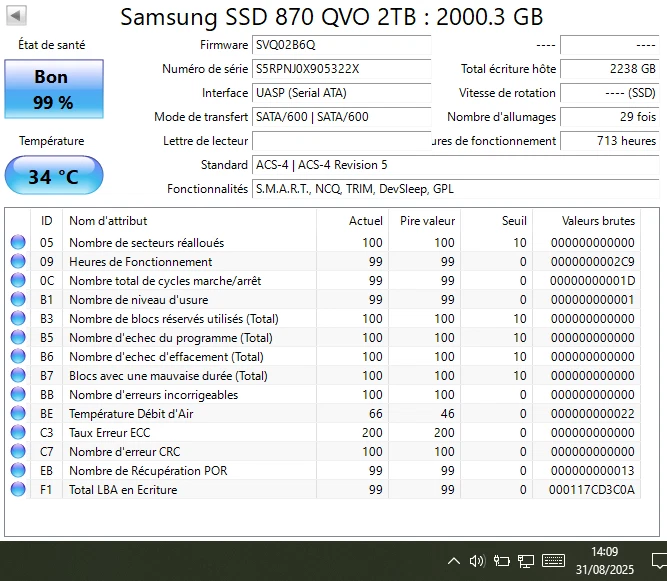
Task: Click the status circle for Total LBA en Ecriture
Action: [18, 489]
